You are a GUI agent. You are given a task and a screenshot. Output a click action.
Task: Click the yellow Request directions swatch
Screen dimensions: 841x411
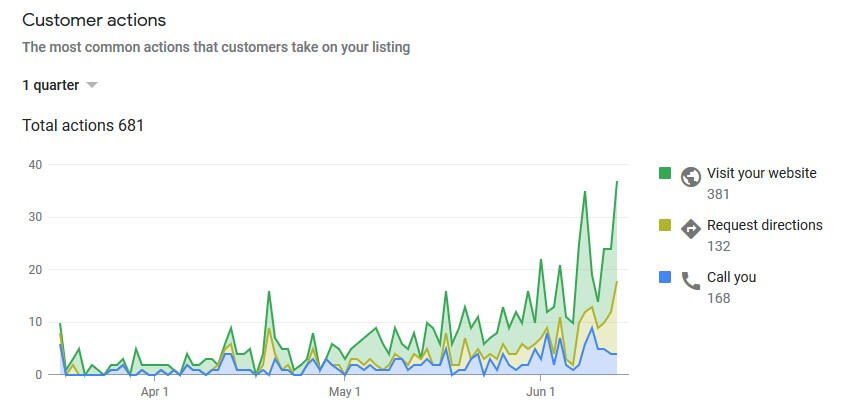(x=665, y=225)
